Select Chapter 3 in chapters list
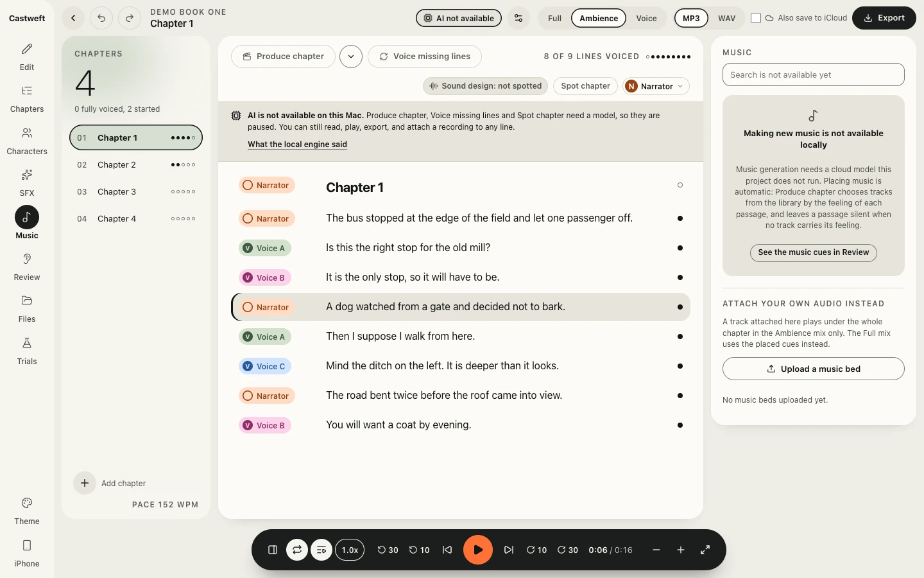Image resolution: width=924 pixels, height=578 pixels. (136, 192)
